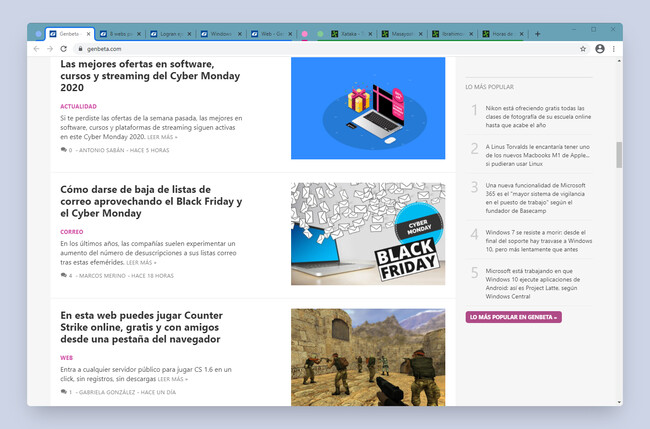The width and height of the screenshot is (650, 429).
Task: Close the 'Windows' tab
Action: coord(240,34)
